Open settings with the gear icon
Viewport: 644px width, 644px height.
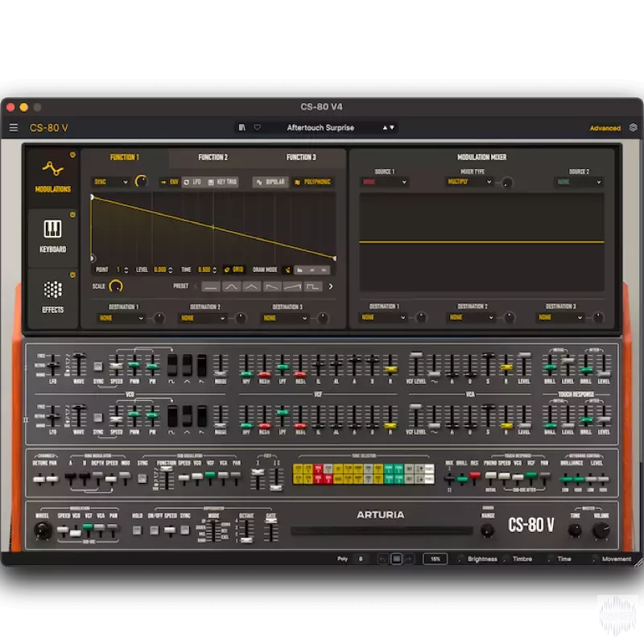[x=633, y=128]
